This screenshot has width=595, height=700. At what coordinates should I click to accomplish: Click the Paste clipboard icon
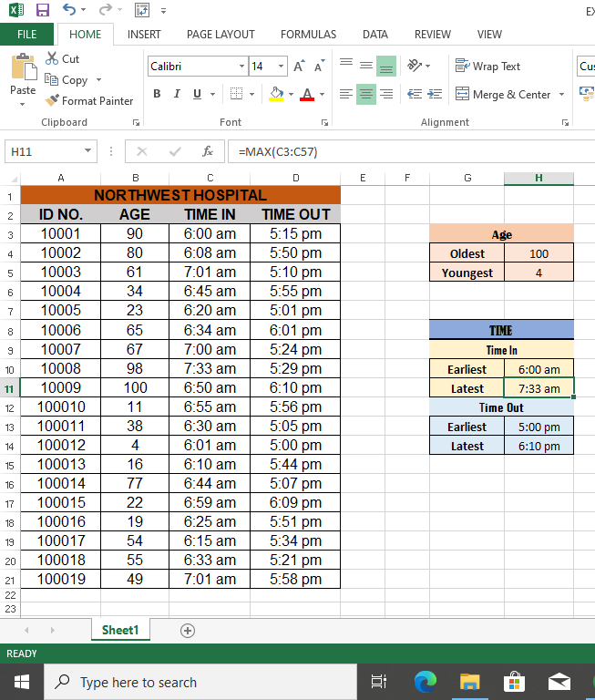pyautogui.click(x=23, y=67)
